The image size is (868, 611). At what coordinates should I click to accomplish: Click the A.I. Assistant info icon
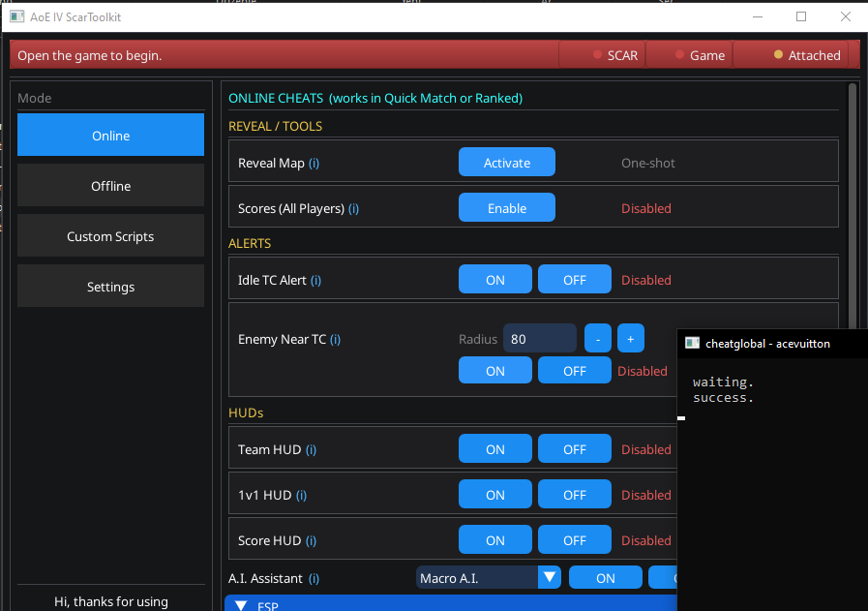314,578
